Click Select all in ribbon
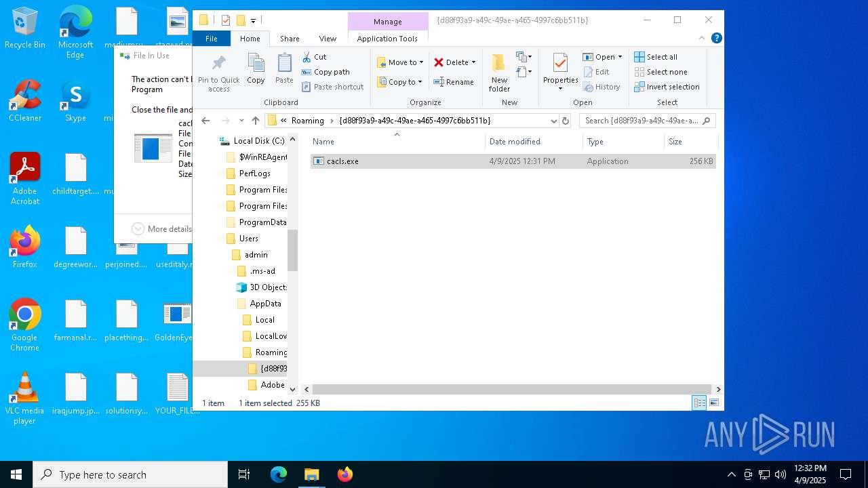The image size is (868, 488). click(656, 57)
